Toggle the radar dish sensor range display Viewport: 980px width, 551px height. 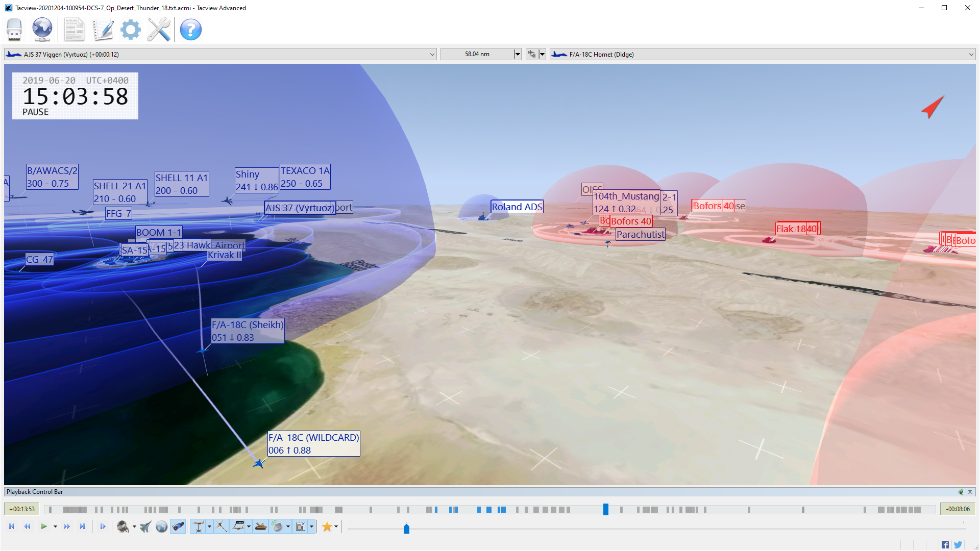point(277,527)
